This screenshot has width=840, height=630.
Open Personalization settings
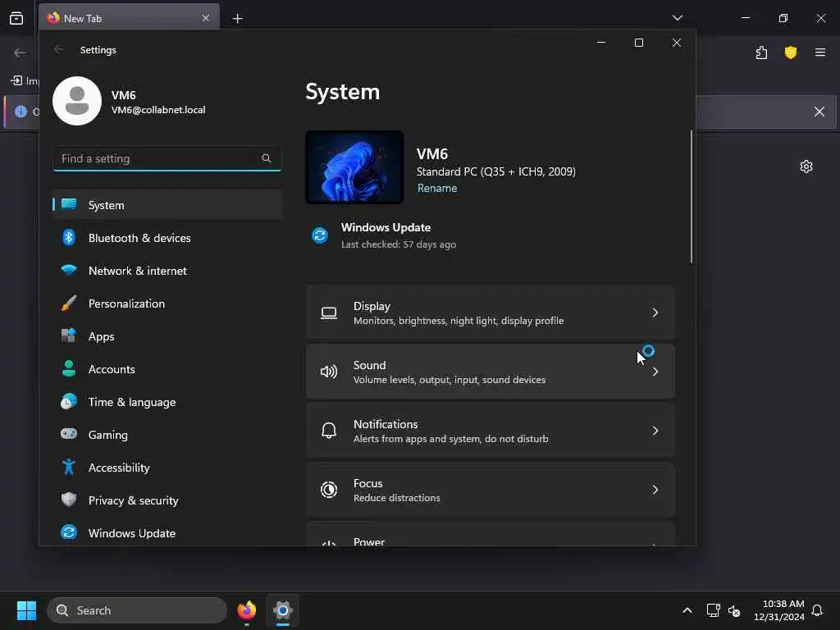(x=167, y=304)
